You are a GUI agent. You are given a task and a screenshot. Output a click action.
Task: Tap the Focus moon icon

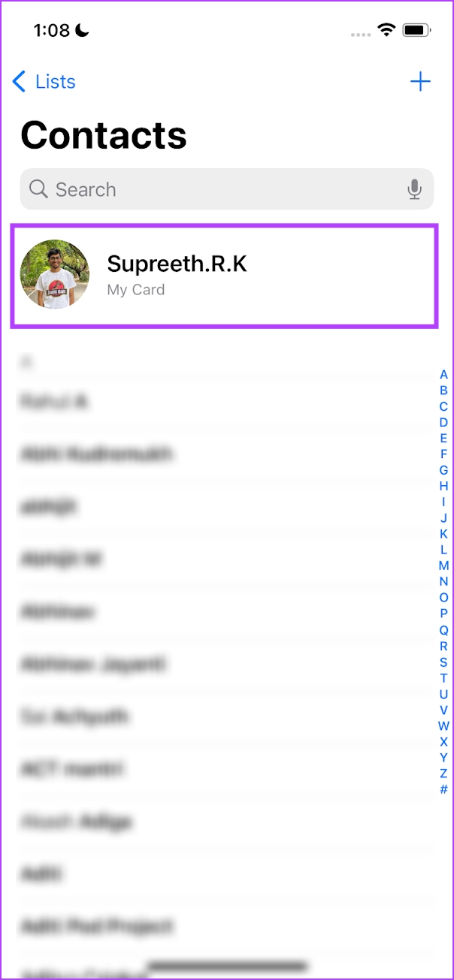tap(82, 30)
